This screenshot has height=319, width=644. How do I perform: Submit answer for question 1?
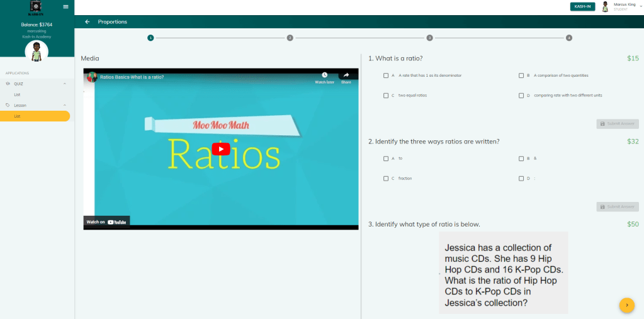[x=617, y=124]
